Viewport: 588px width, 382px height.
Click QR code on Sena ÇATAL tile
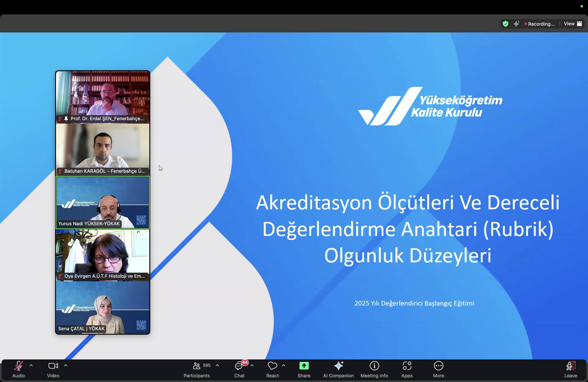point(141,325)
